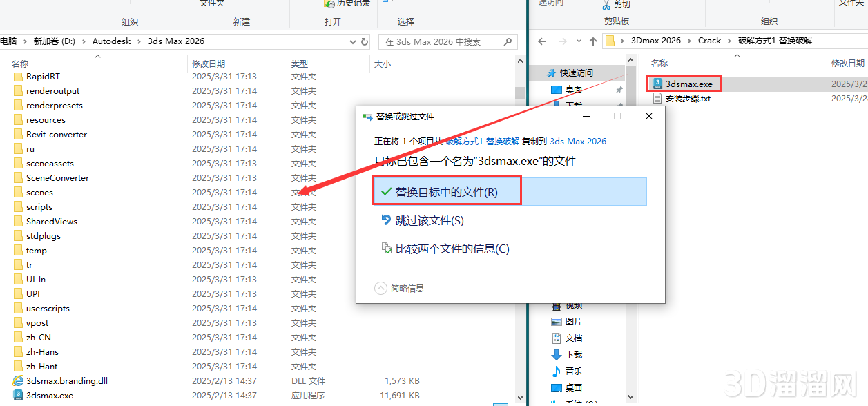Open recent locations dropdown in right window
Viewport: 868px width, 406px height.
pos(577,41)
